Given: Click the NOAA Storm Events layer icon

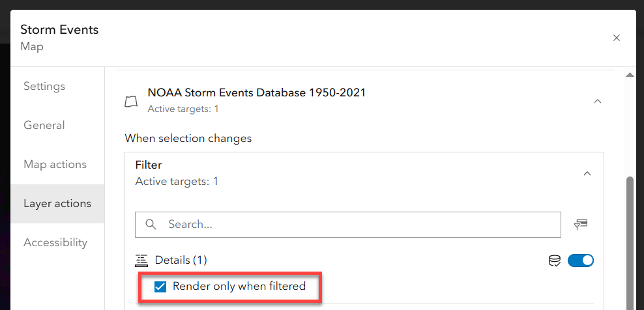Looking at the screenshot, I should coord(132,102).
